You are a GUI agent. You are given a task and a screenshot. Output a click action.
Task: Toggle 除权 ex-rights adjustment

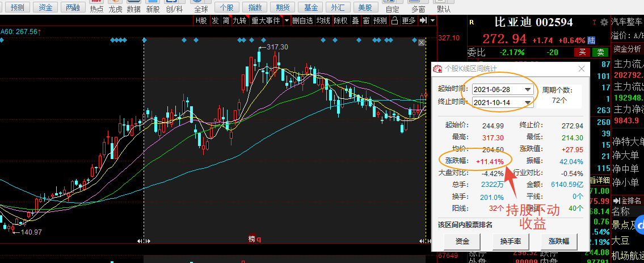pyautogui.click(x=340, y=20)
